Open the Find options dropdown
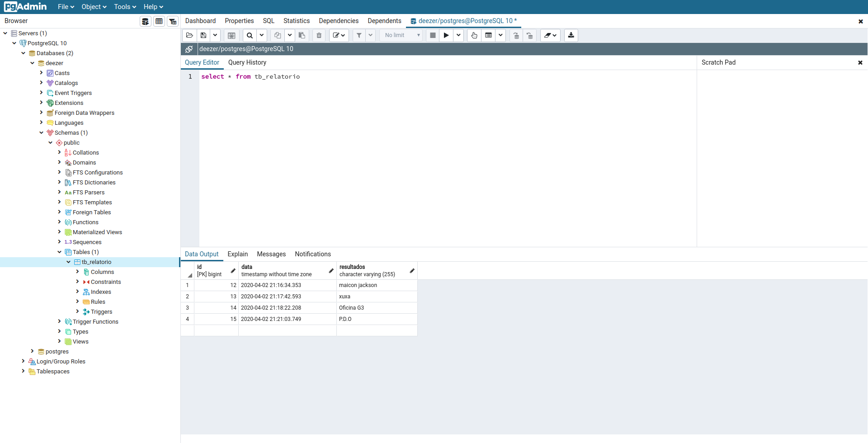The width and height of the screenshot is (868, 443). click(262, 35)
